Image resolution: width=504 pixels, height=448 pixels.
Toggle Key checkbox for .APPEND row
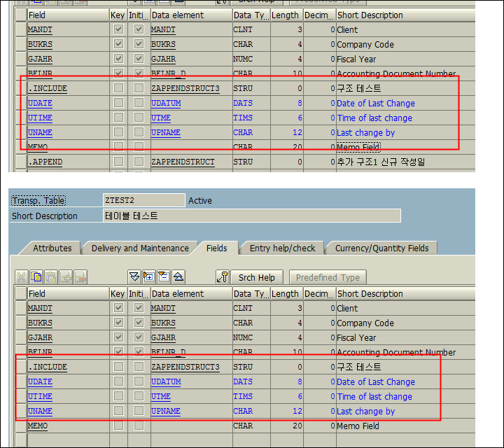(x=118, y=161)
